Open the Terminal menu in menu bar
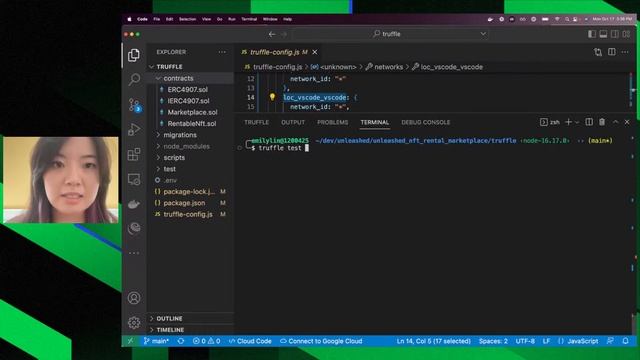This screenshot has height=360, width=640. tap(249, 19)
